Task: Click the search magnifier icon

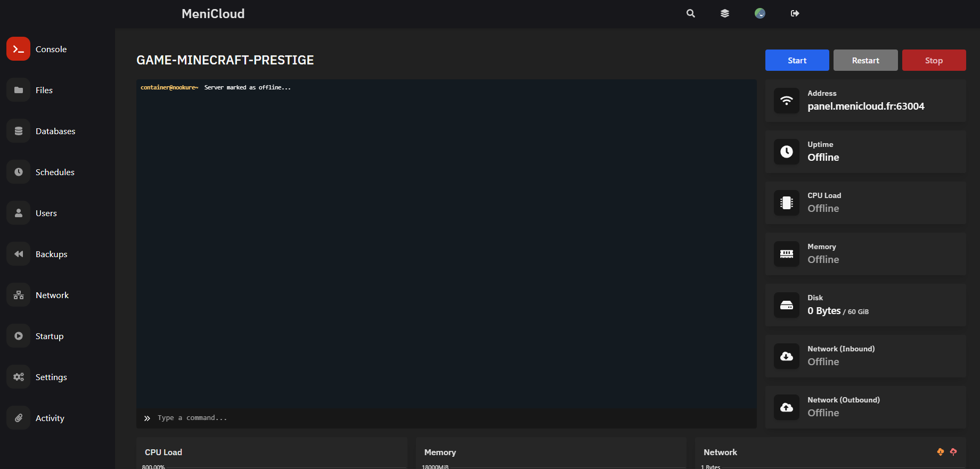Action: pyautogui.click(x=691, y=13)
